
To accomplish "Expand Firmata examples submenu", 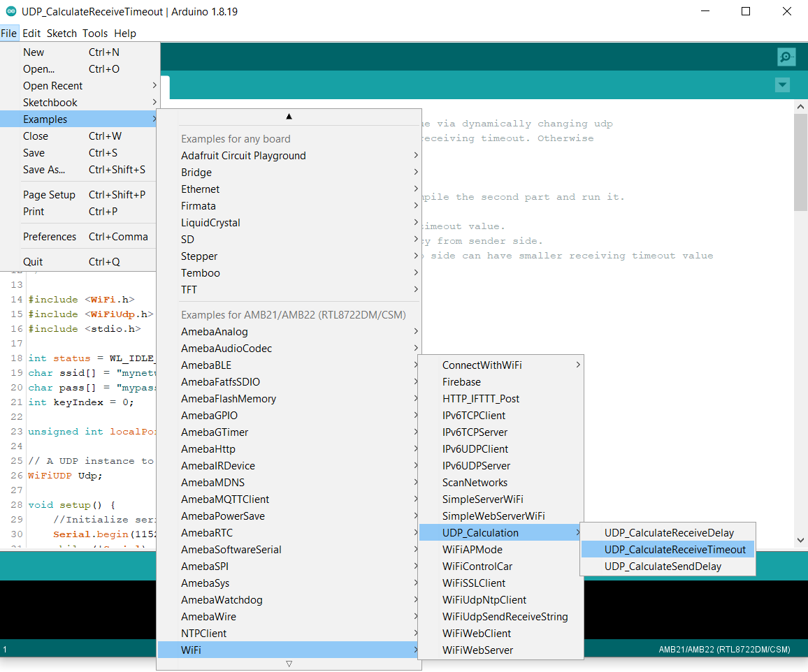I will pos(289,206).
